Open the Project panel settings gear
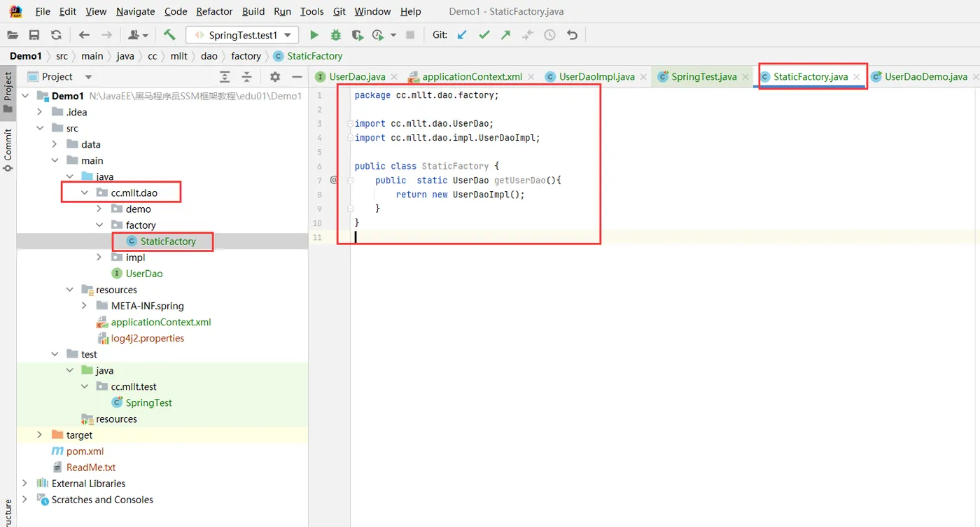 pos(275,77)
